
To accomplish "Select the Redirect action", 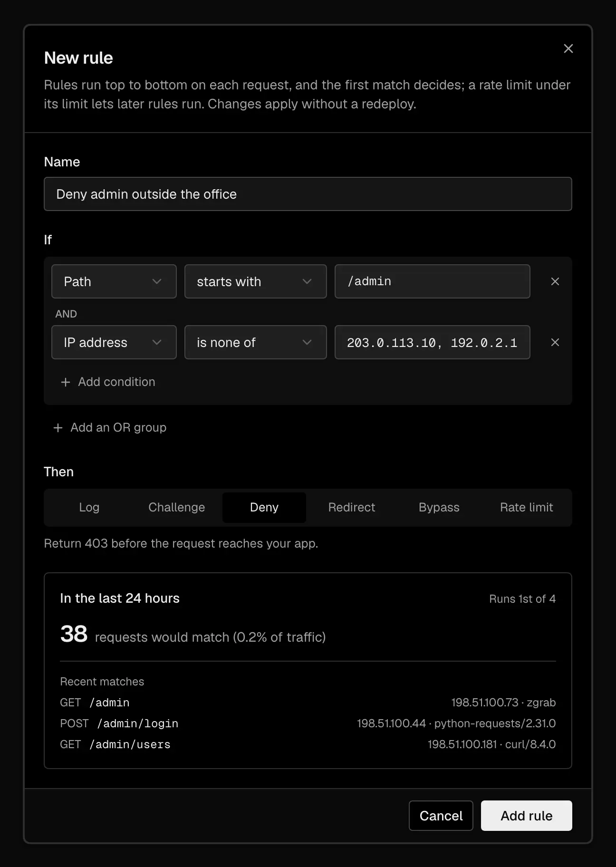I will tap(352, 508).
